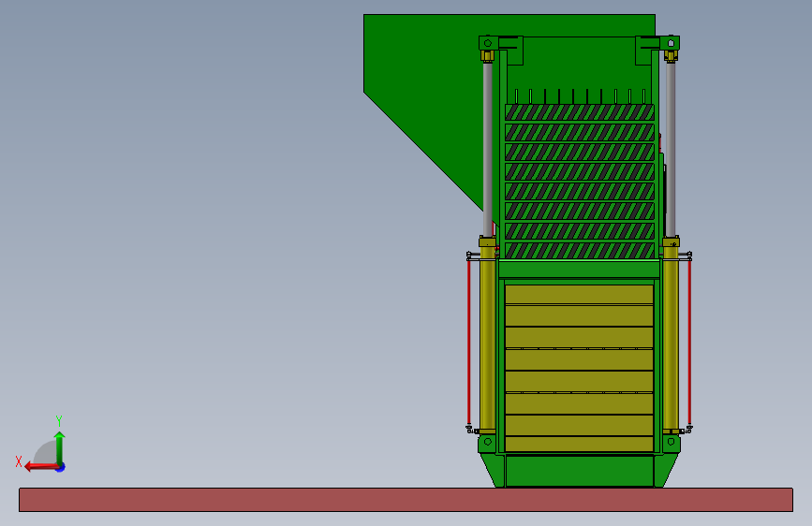812x526 pixels.
Task: Select the green crossbeam above the yellow door
Action: 579,270
